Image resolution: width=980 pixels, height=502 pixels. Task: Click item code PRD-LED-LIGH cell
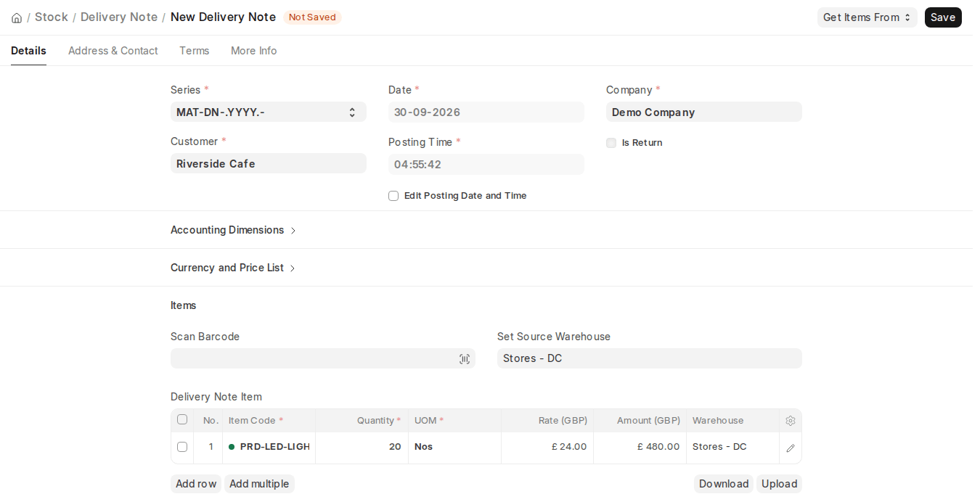pyautogui.click(x=269, y=447)
